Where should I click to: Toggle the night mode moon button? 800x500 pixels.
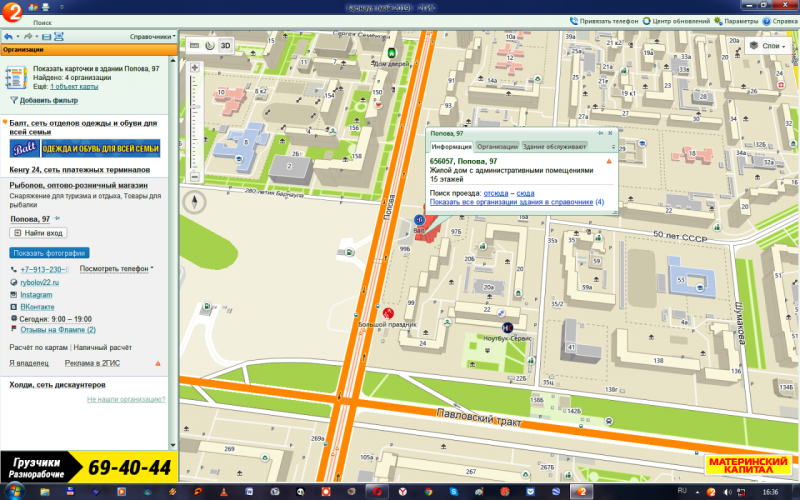pos(208,45)
